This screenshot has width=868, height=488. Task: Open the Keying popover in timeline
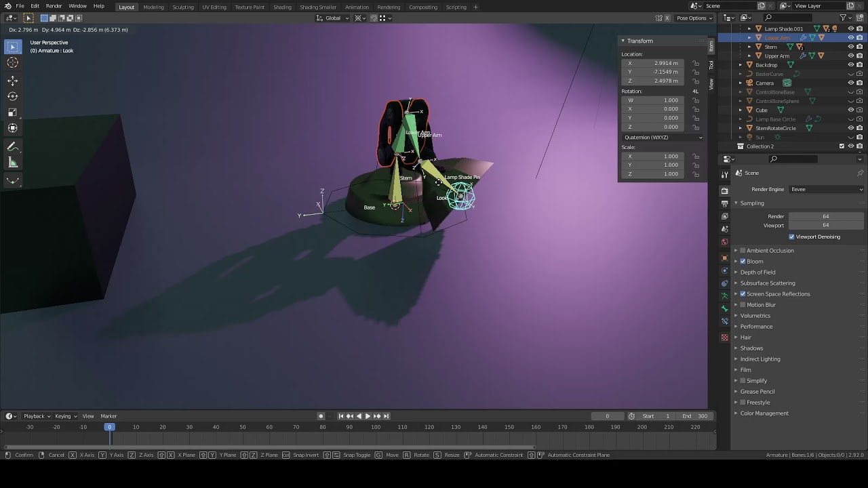(65, 416)
